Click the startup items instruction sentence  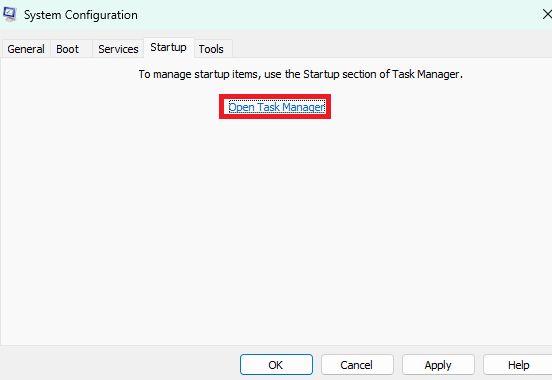click(x=300, y=74)
